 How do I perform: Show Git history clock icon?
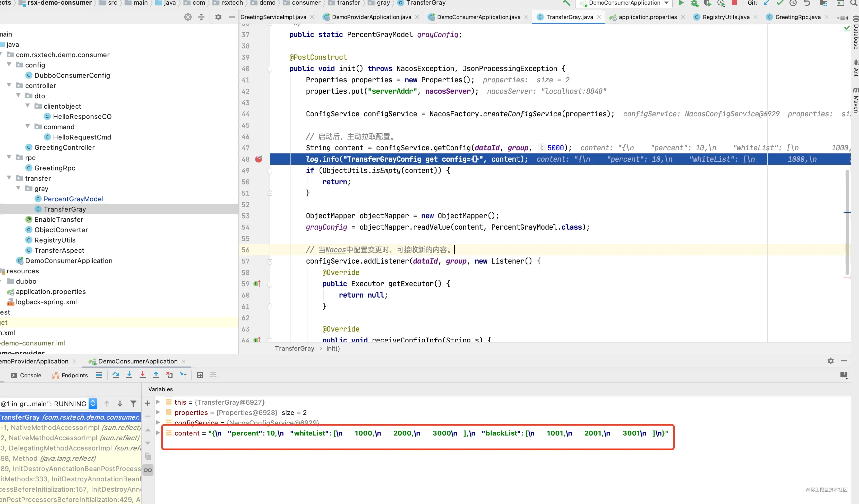(793, 3)
